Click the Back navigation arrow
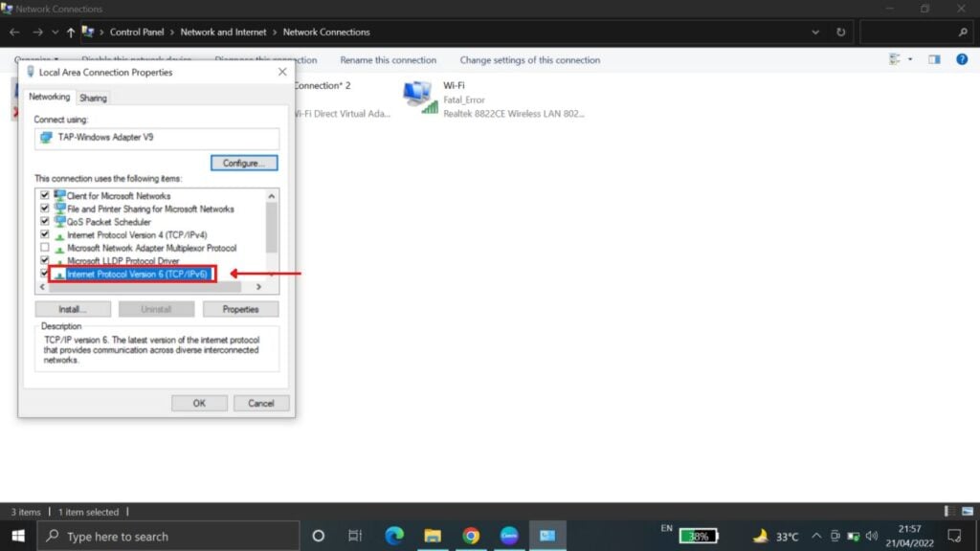Viewport: 980px width, 551px height. click(14, 32)
